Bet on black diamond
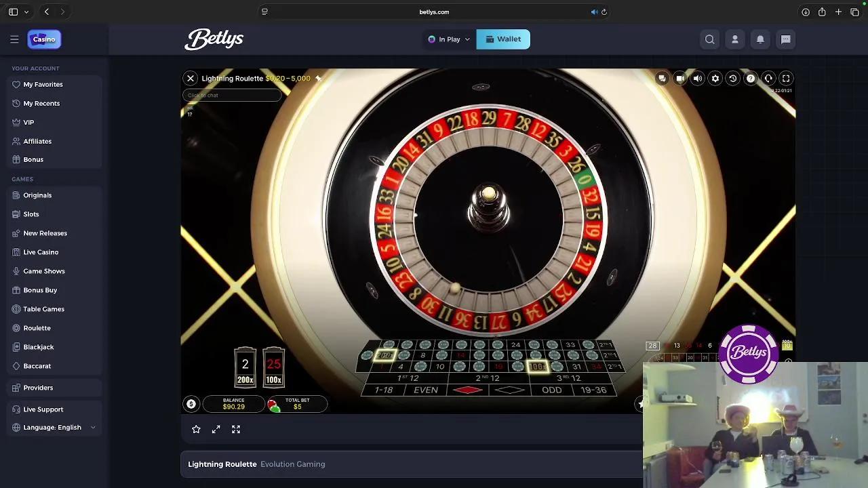 point(509,390)
